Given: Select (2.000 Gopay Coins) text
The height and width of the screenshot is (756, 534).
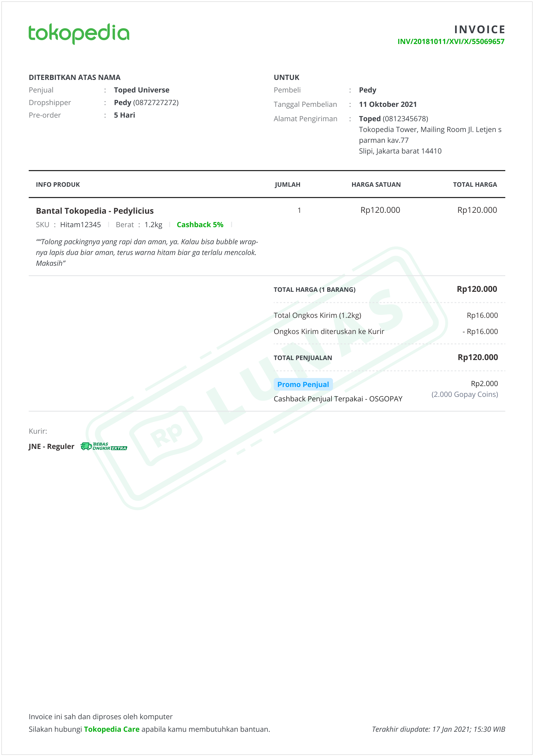Looking at the screenshot, I should pyautogui.click(x=465, y=394).
